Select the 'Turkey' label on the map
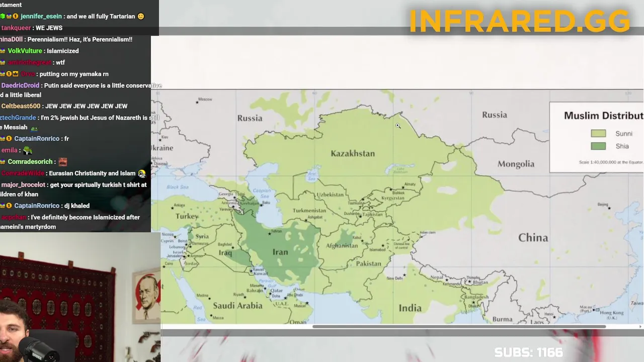Viewport: 644px width, 362px height. coord(187,216)
